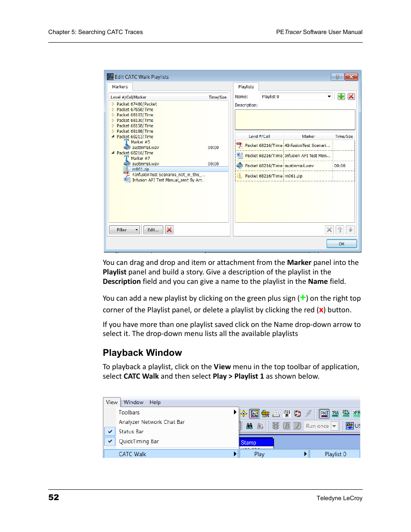
Task: Click the PKT toolbar icon
Action: [324, 414]
